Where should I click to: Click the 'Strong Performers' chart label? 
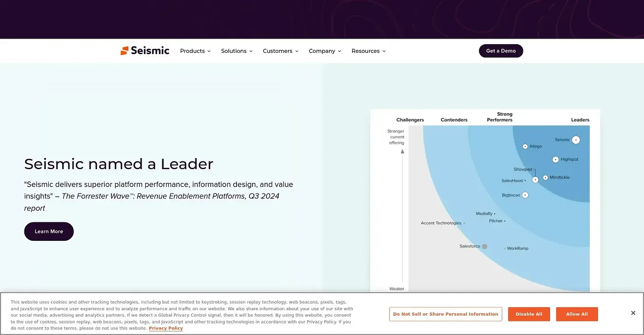[x=500, y=117]
